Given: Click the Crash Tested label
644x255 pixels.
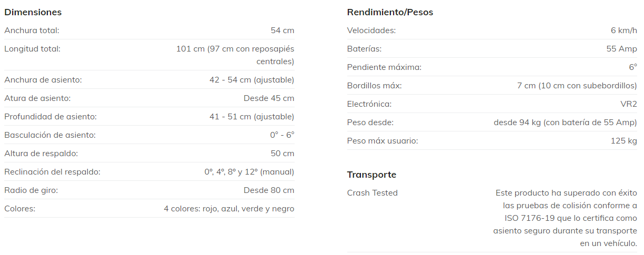Looking at the screenshot, I should point(373,193).
